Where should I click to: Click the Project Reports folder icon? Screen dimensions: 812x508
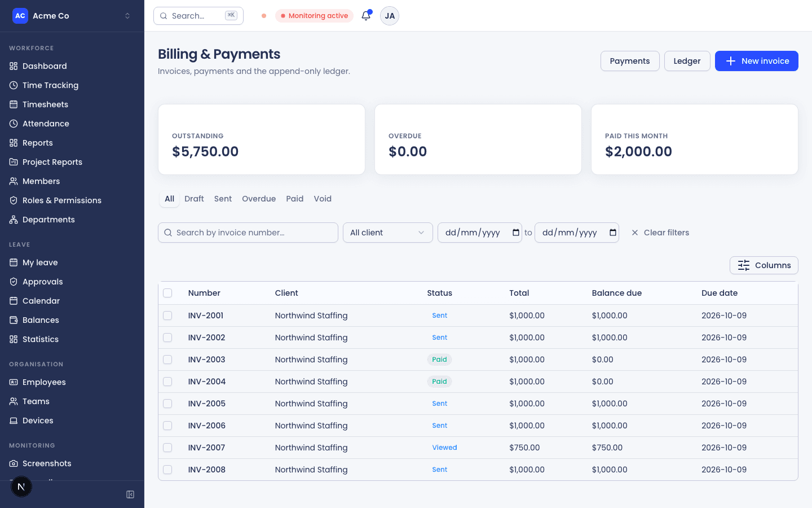tap(14, 162)
